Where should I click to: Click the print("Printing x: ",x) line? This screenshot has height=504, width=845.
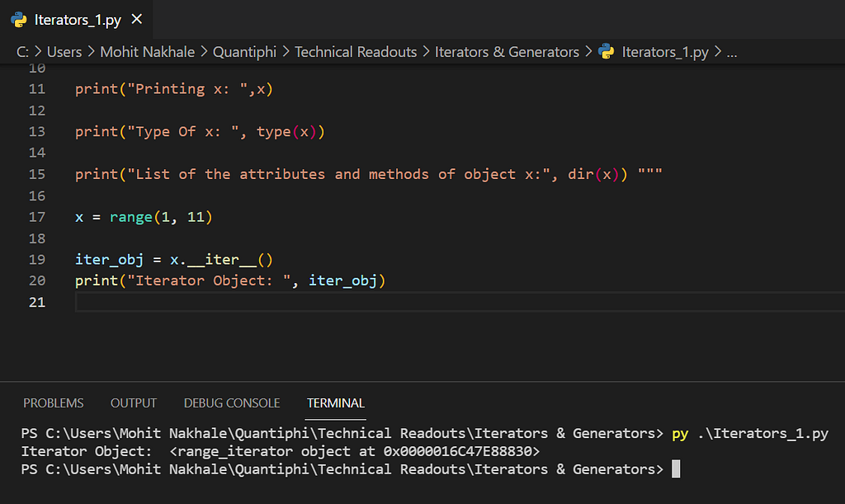click(174, 89)
